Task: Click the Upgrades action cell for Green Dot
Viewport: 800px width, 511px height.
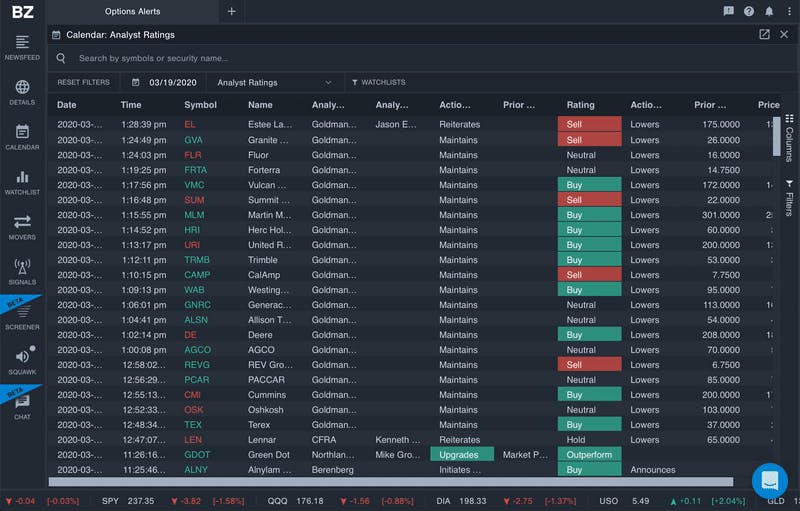Action: 462,454
